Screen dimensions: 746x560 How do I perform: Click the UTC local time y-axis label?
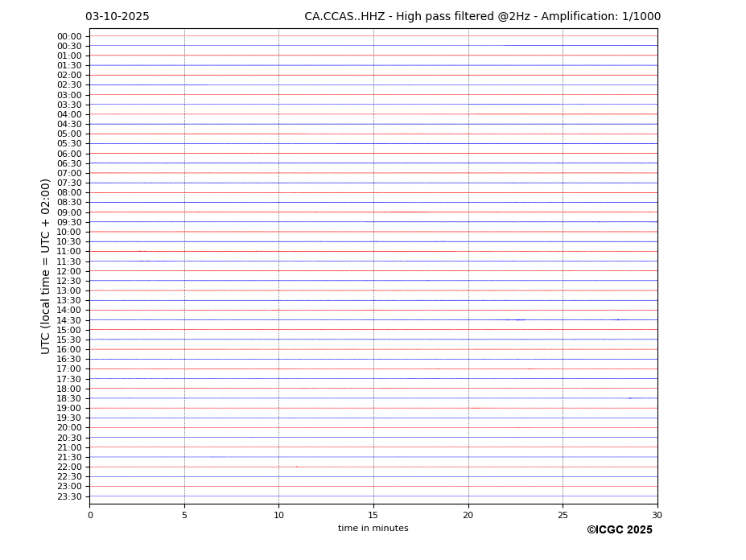click(x=47, y=266)
